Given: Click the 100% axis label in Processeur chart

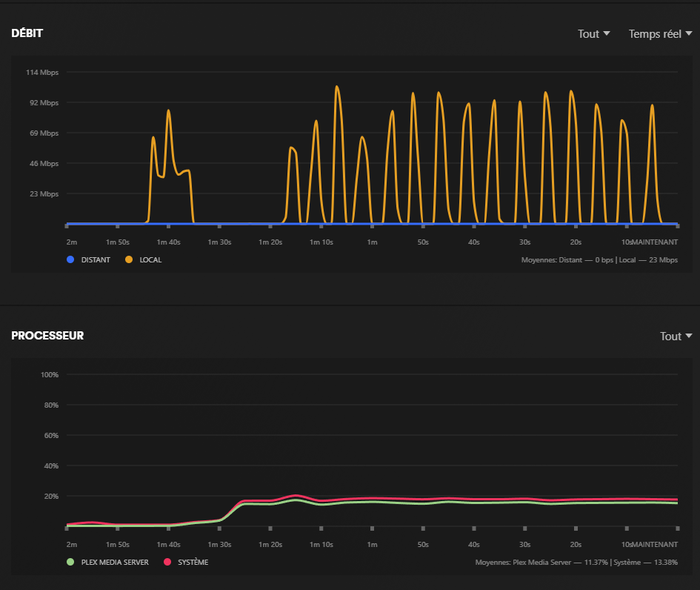Looking at the screenshot, I should coord(49,375).
